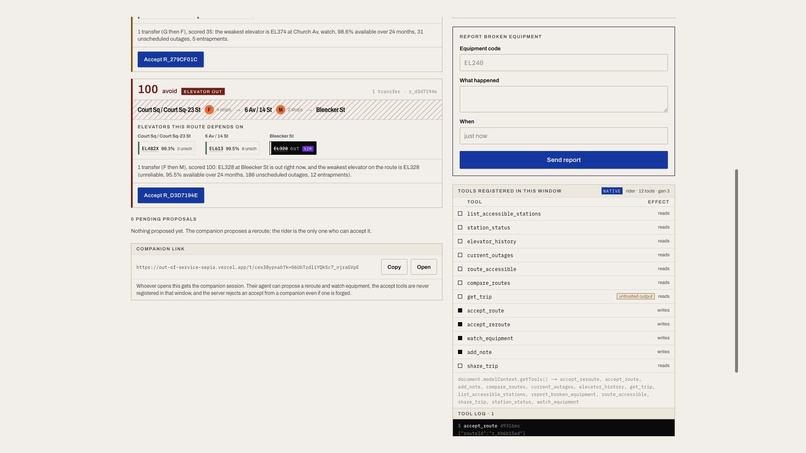This screenshot has width=806, height=453.
Task: Click the NATIVE badge in tools header
Action: coord(612,191)
